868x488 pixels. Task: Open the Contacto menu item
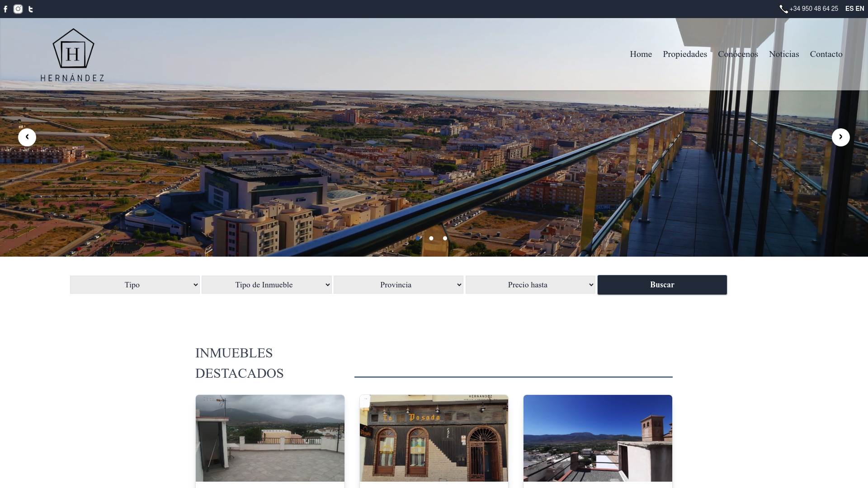tap(826, 54)
